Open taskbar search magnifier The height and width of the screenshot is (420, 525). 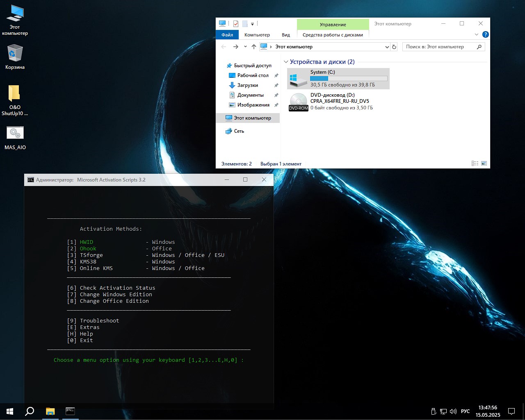30,411
